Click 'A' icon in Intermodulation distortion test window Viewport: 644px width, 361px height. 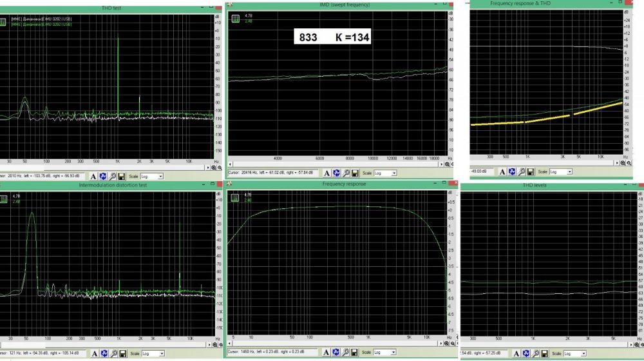95,354
